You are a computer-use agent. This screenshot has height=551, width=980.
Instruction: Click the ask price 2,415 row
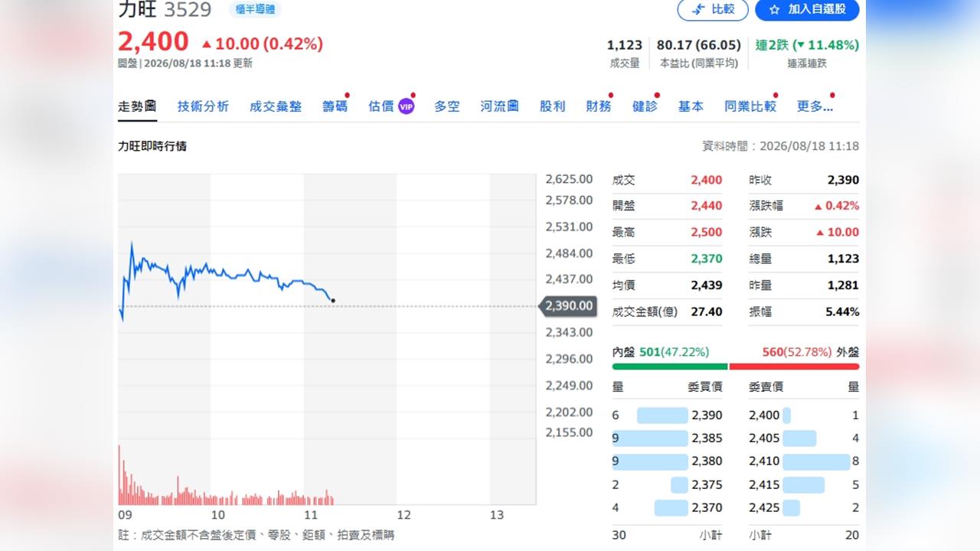pyautogui.click(x=804, y=484)
